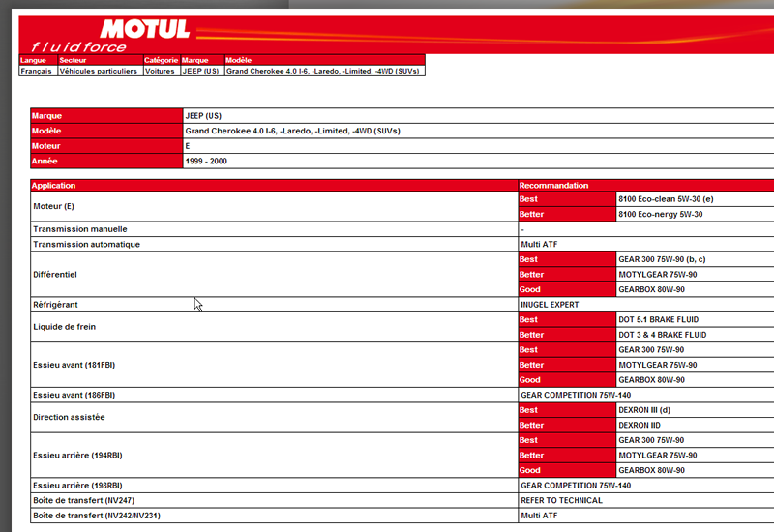Click the Modèle label in the details table
The width and height of the screenshot is (774, 532).
106,131
